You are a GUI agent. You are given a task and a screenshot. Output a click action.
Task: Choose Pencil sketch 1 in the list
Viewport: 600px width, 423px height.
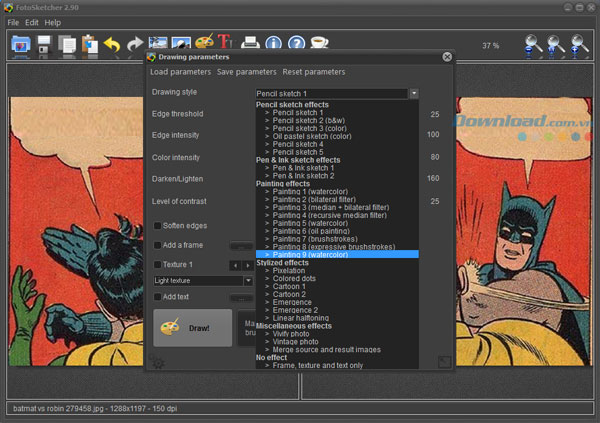tap(337, 113)
